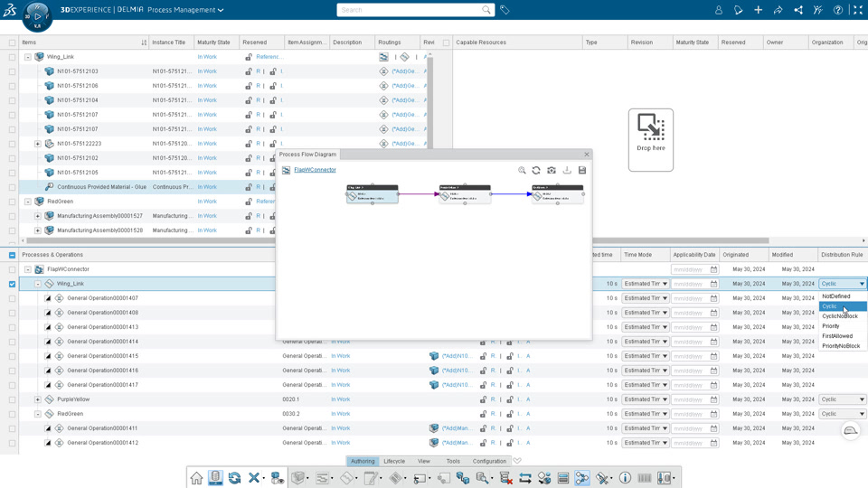Click the tag icon beside search box

click(505, 10)
